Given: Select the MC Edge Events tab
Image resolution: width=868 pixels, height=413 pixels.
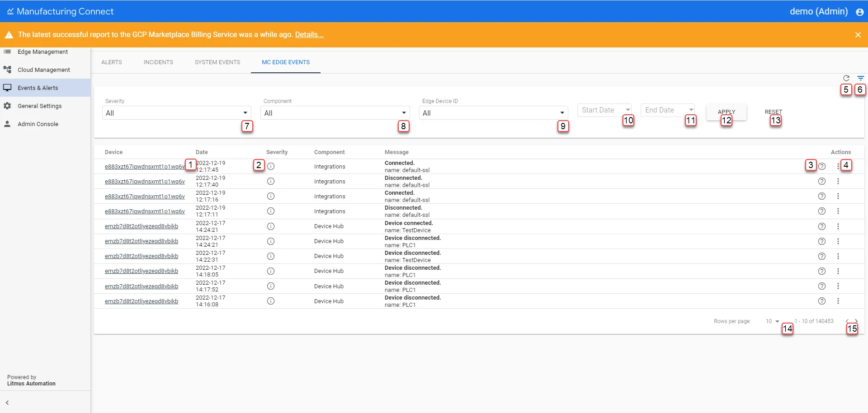Looking at the screenshot, I should coord(286,62).
